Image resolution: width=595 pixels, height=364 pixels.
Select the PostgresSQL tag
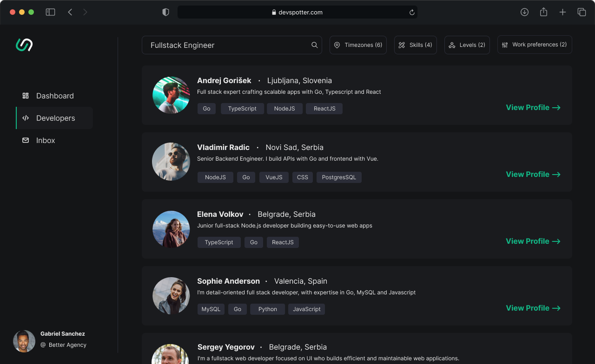point(339,177)
